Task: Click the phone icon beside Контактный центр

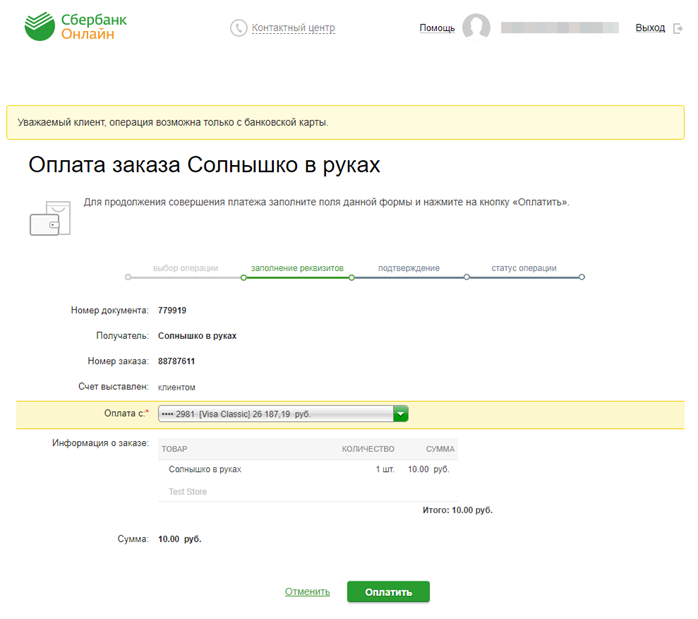Action: (x=238, y=28)
